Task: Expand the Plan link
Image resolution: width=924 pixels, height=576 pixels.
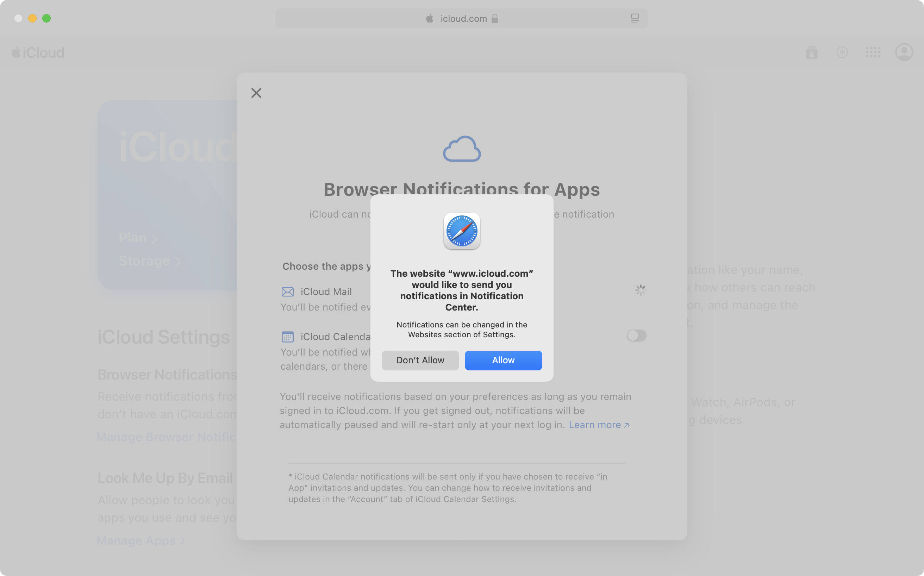Action: (x=138, y=238)
